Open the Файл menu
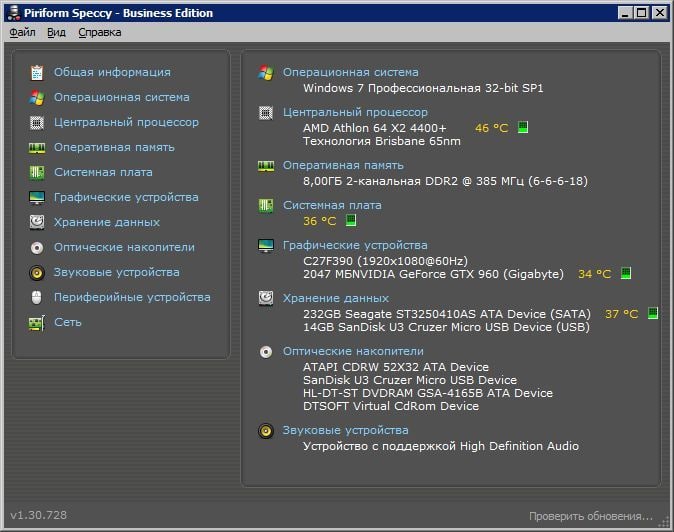 [22, 33]
